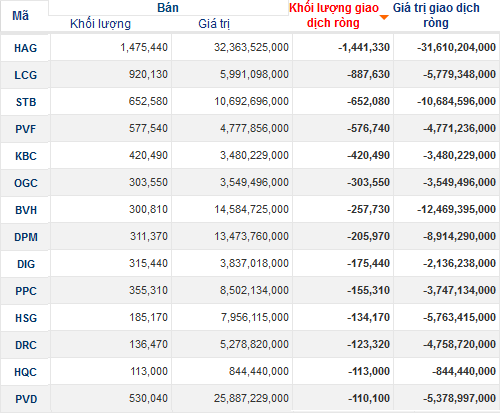Select OGC sell volume 303,550
This screenshot has height=413, width=500.
click(148, 182)
